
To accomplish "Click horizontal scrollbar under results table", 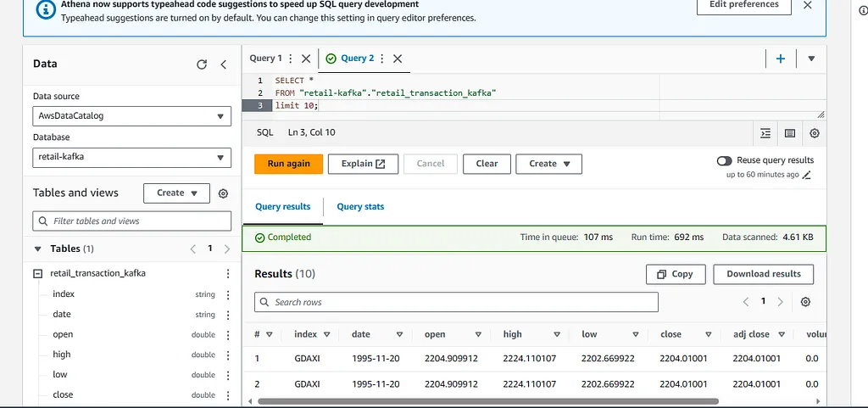I will point(487,401).
